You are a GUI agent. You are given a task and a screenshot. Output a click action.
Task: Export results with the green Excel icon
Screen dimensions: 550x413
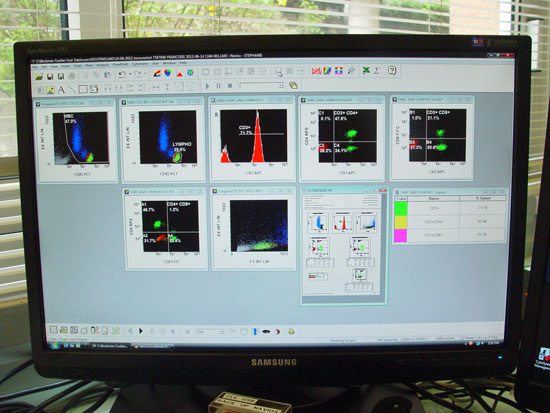(366, 71)
